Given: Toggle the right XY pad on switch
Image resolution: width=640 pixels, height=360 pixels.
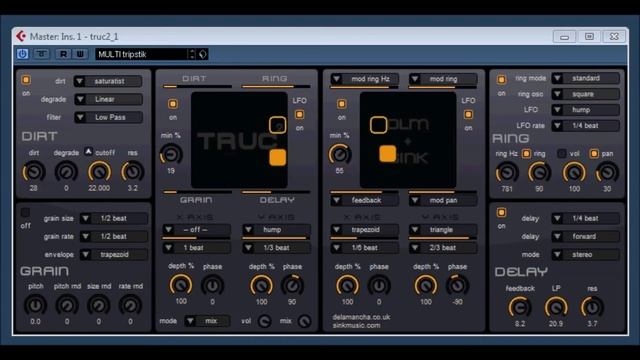Looking at the screenshot, I should point(341,104).
